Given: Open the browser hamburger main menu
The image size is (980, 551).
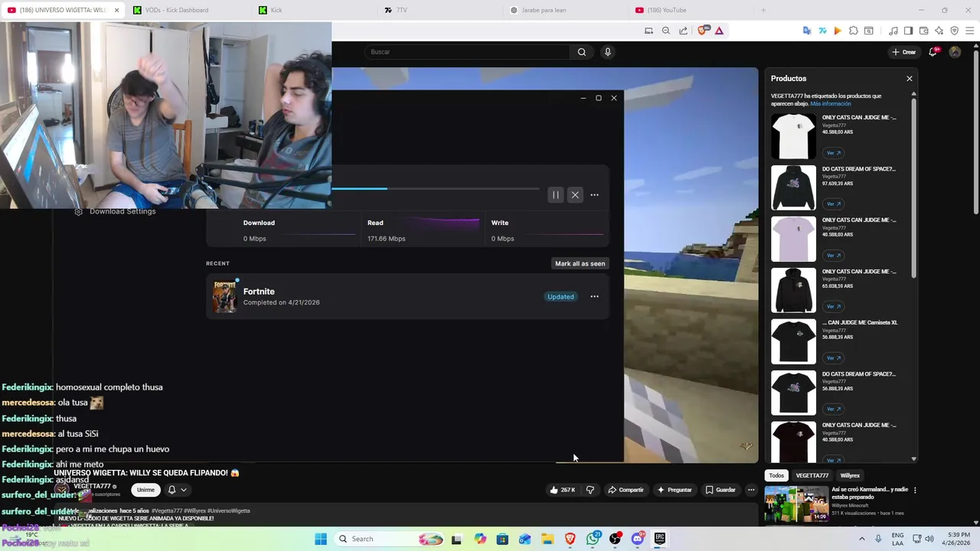Looking at the screenshot, I should point(970,31).
